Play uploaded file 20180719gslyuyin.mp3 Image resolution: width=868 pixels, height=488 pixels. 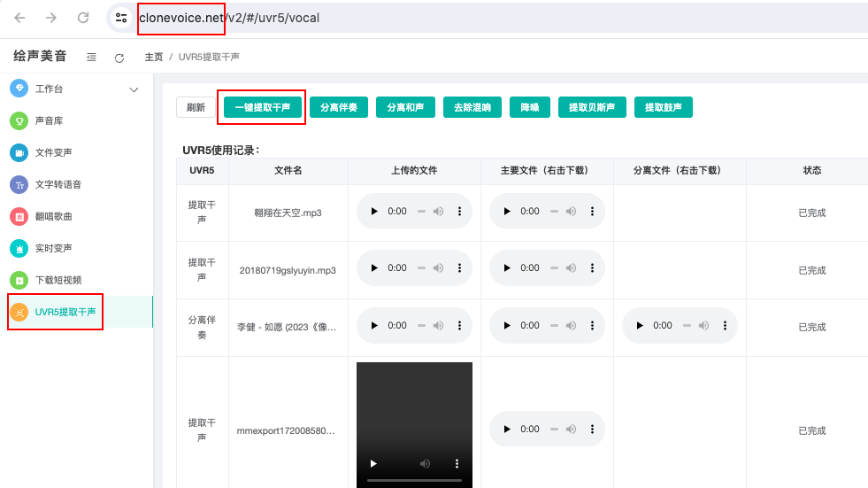point(374,268)
